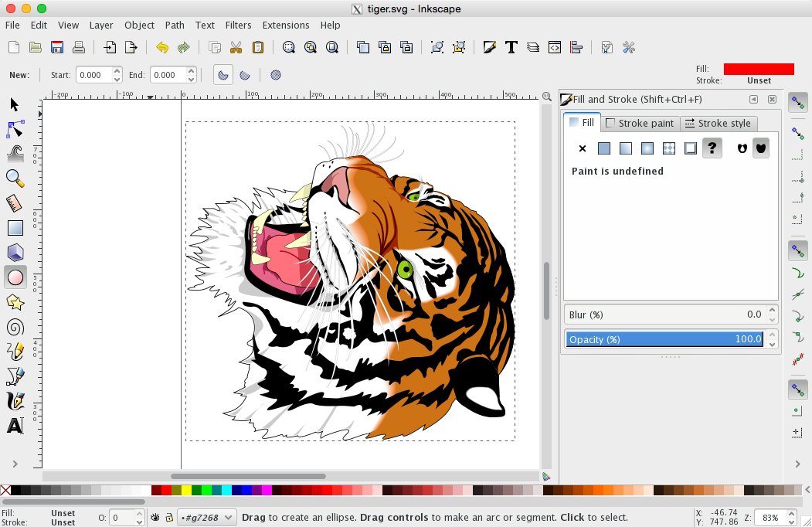Cut selection with scissors icon
Viewport: 812px width, 527px height.
(236, 48)
